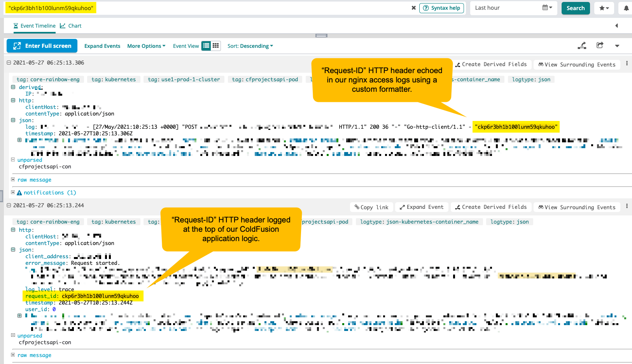Clear the search query using the X icon

click(x=413, y=8)
